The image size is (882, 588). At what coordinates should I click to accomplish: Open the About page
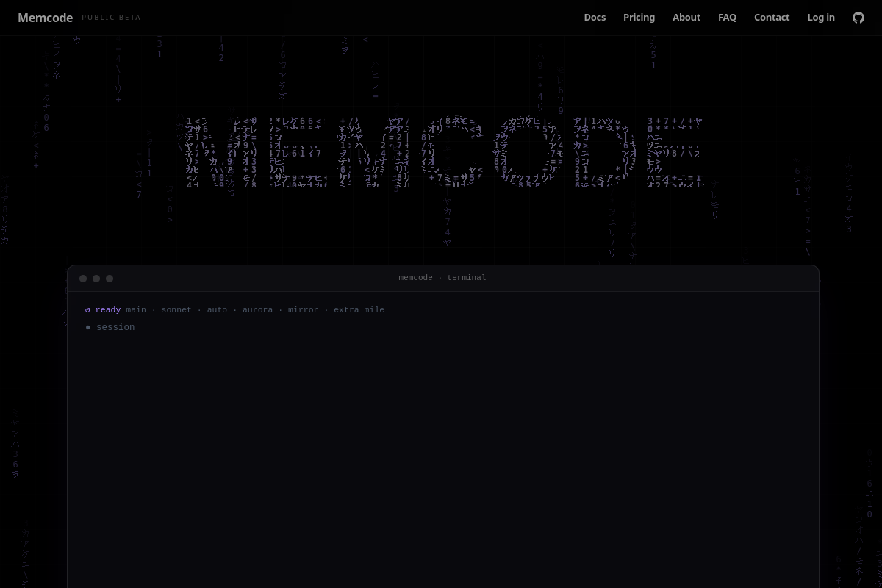[686, 18]
